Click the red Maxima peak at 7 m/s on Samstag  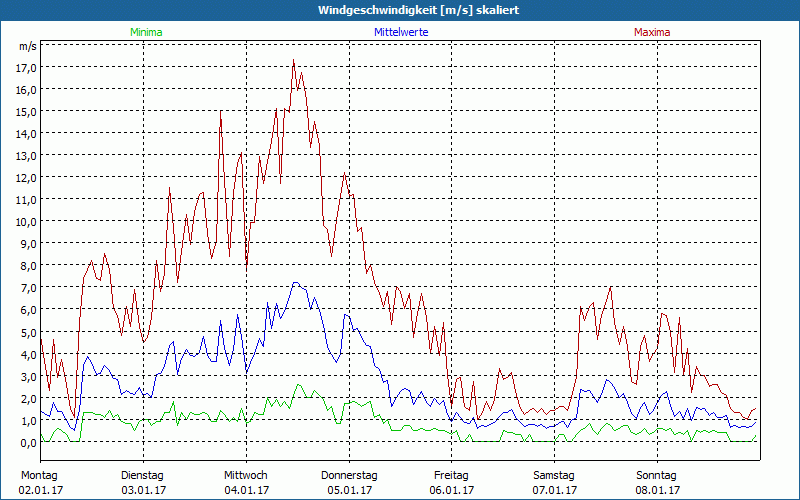(611, 288)
